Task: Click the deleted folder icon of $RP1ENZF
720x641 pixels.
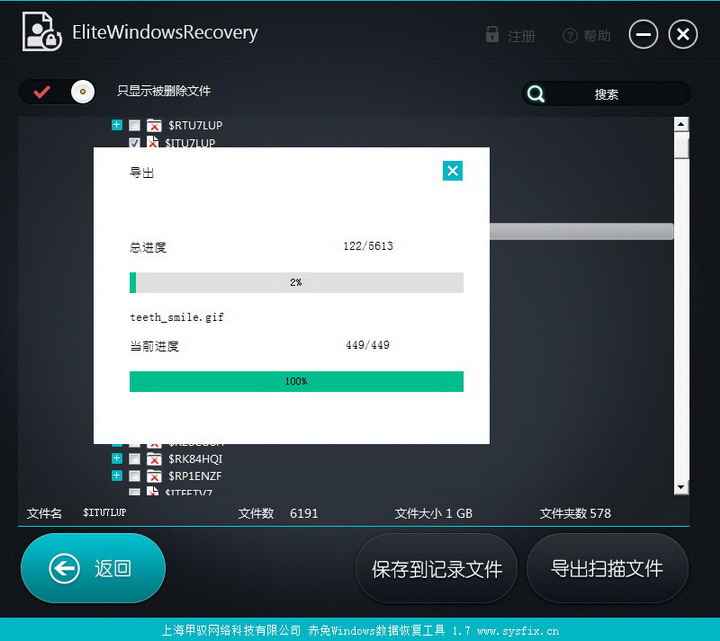Action: pos(154,476)
